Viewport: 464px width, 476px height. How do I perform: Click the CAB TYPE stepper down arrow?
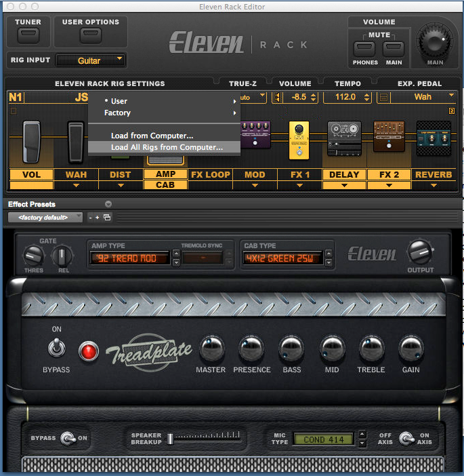pyautogui.click(x=329, y=262)
